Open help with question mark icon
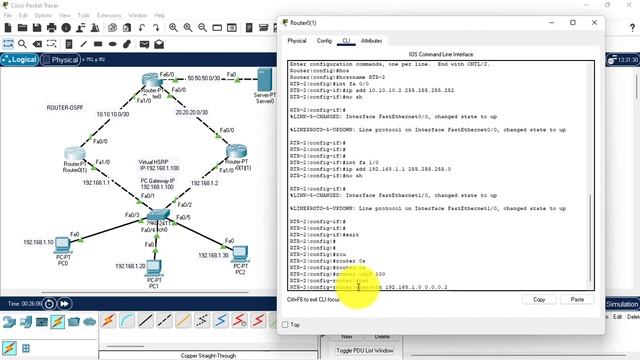 632,28
